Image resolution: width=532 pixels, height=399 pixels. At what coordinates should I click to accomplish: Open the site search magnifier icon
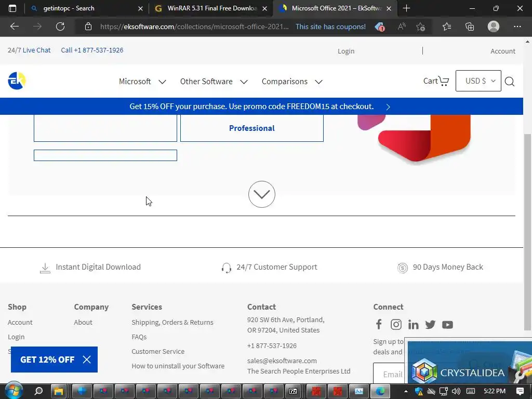pos(509,81)
